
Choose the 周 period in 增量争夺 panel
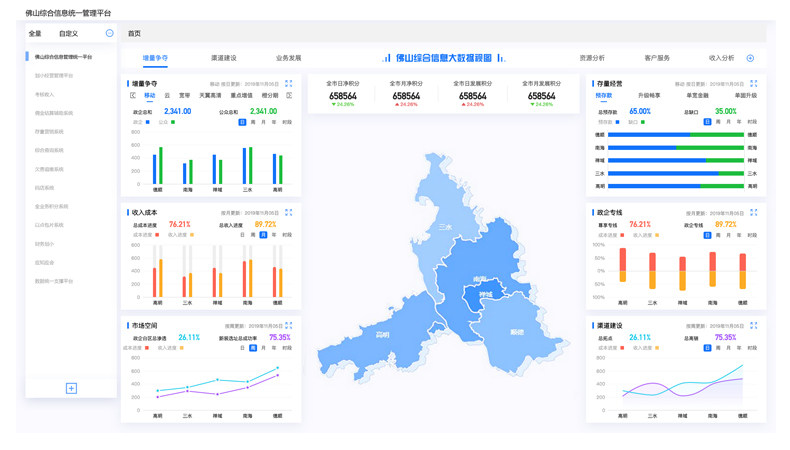(253, 122)
